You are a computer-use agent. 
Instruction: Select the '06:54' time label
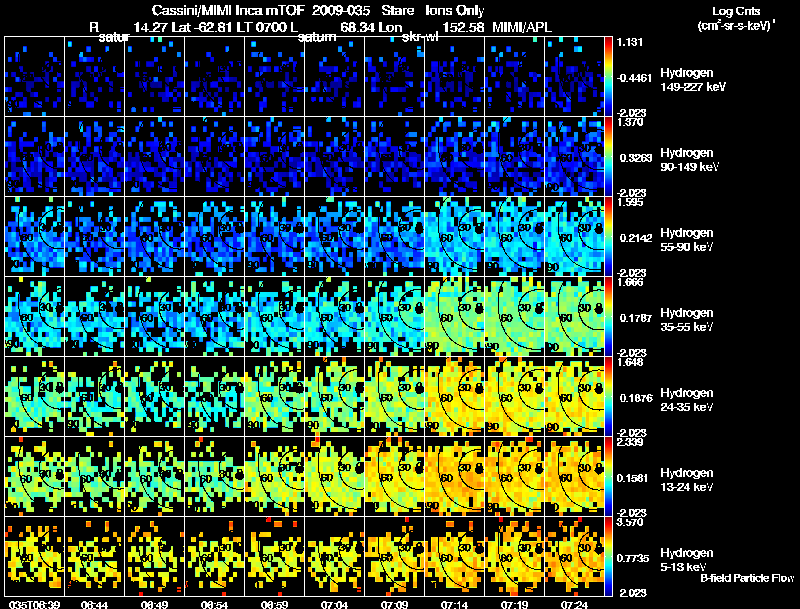click(x=214, y=604)
